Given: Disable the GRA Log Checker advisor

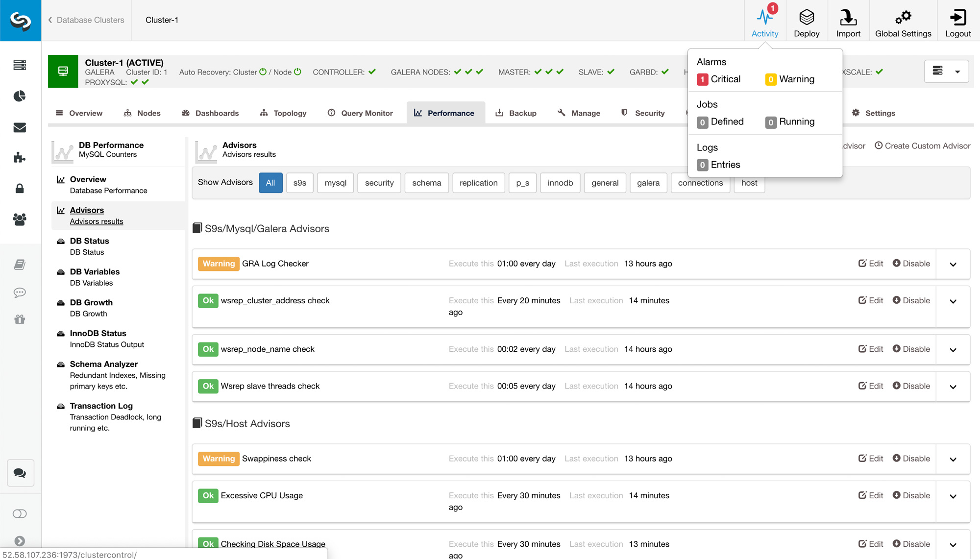Looking at the screenshot, I should pyautogui.click(x=911, y=264).
